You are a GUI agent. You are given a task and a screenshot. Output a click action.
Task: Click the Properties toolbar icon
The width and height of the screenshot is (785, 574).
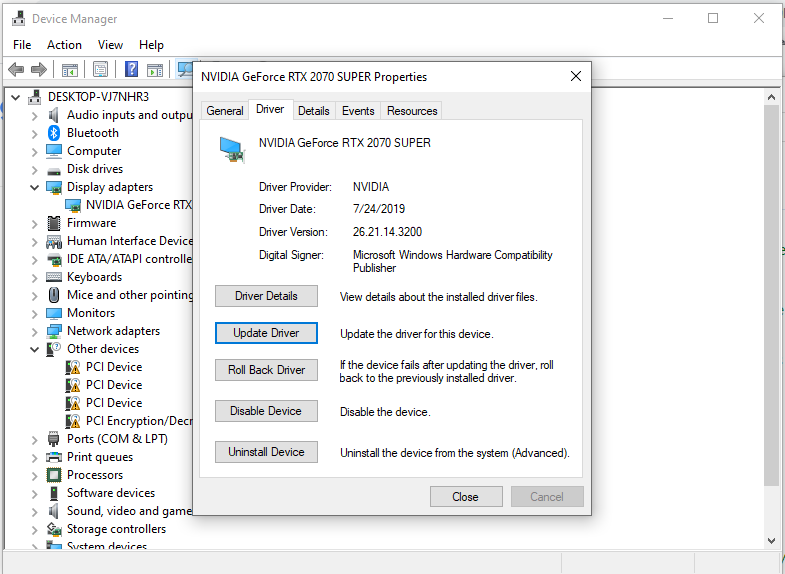click(100, 70)
